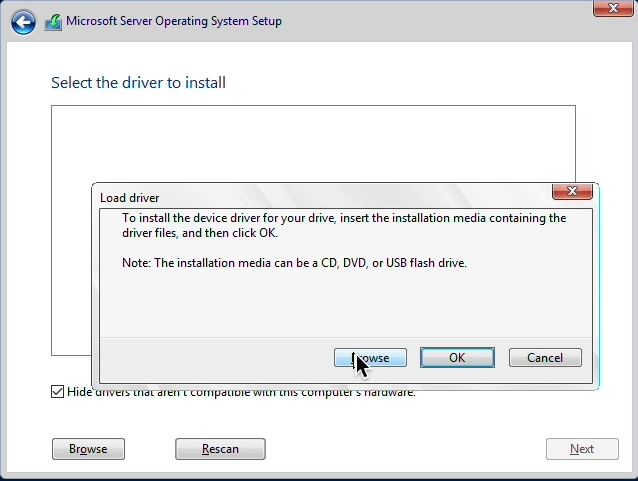Click the 'To install the device driver' instruction text
Image resolution: width=638 pixels, height=481 pixels.
pos(344,225)
